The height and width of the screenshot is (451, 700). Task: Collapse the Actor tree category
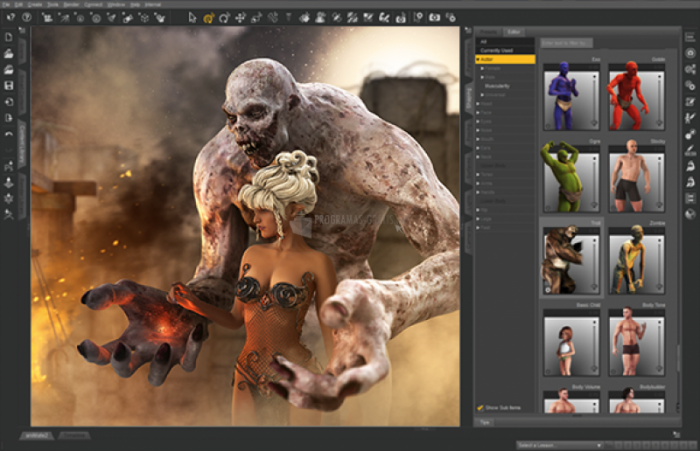click(x=479, y=59)
